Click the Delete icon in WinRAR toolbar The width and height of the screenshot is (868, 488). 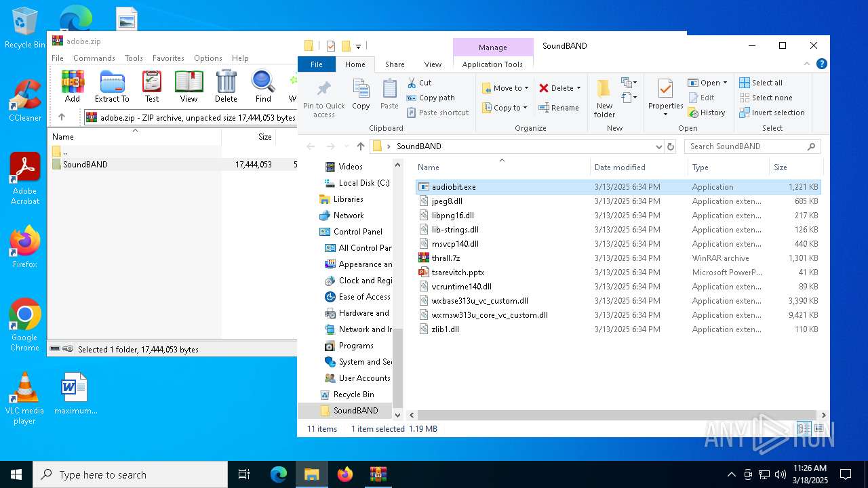pos(226,86)
